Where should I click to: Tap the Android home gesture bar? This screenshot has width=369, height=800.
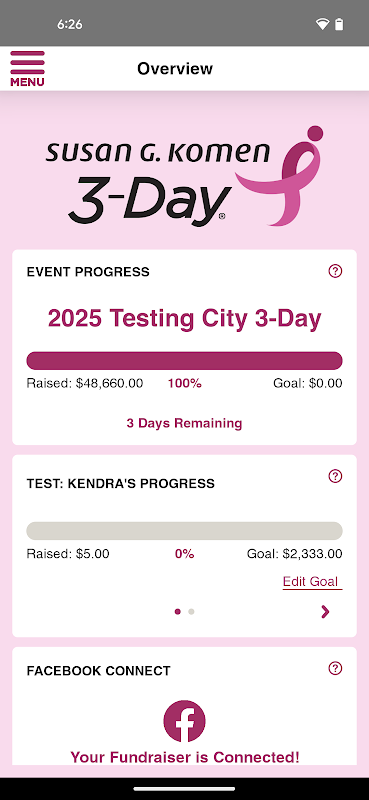coord(184,789)
